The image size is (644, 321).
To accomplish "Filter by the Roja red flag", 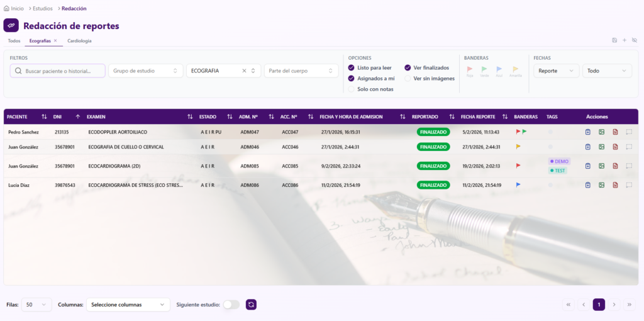I will 470,69.
